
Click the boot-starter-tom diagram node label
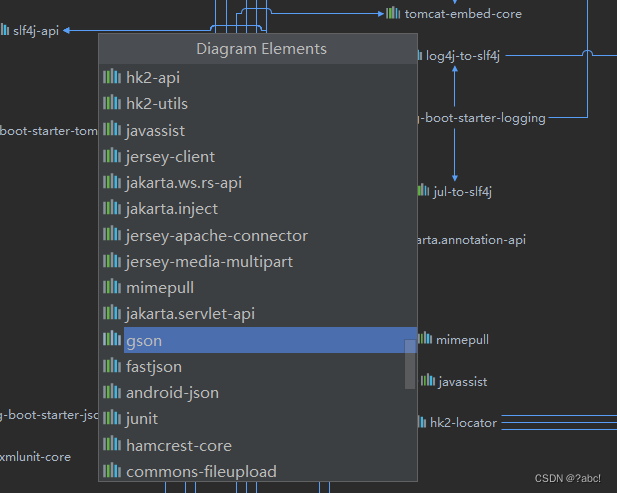[49, 131]
